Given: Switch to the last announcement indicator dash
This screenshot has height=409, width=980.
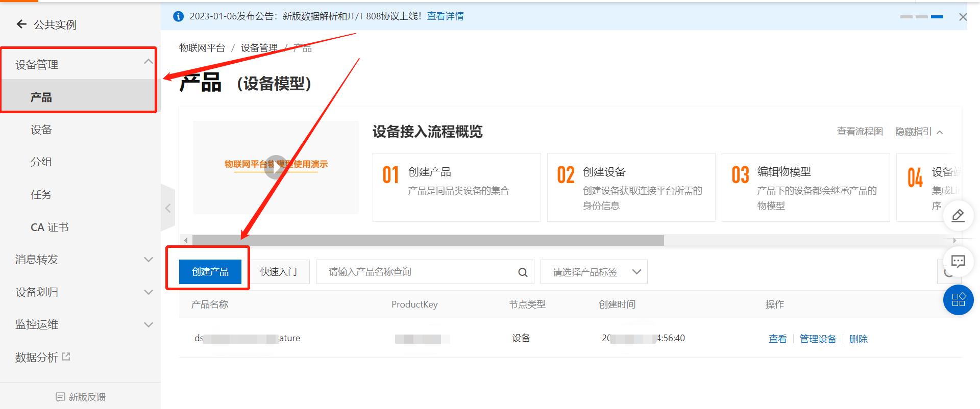Looking at the screenshot, I should (937, 17).
